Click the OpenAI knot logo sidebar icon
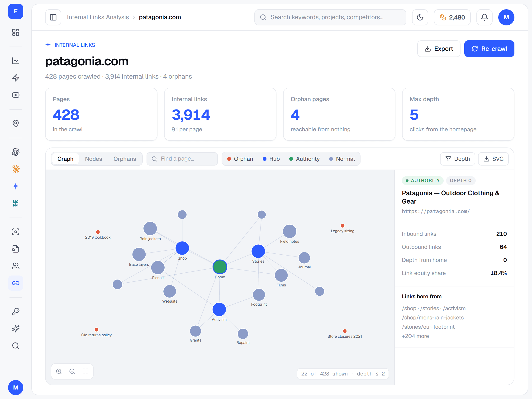Image resolution: width=532 pixels, height=399 pixels. coord(16,152)
